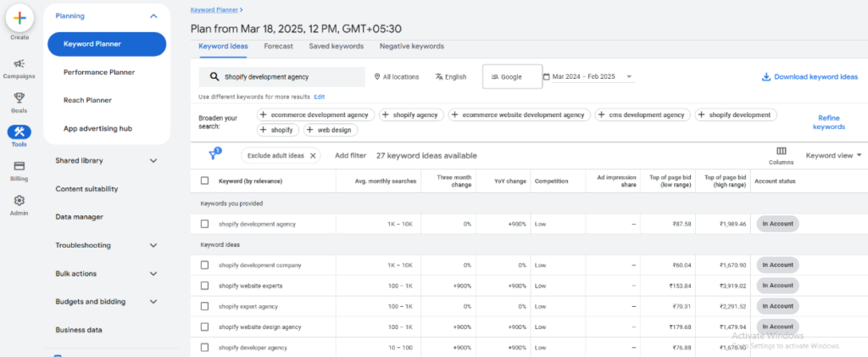Open the Negative keywords tab
The width and height of the screenshot is (868, 357).
[x=411, y=47]
